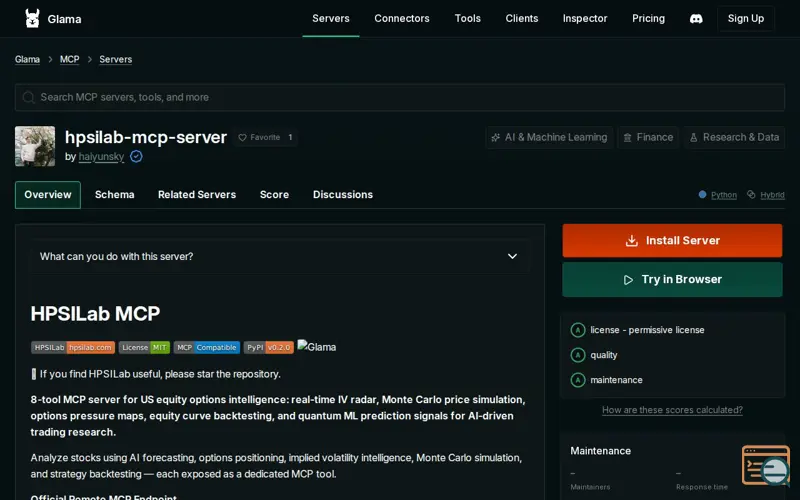Image resolution: width=800 pixels, height=500 pixels.
Task: Focus the Search MCP servers input field
Action: 400,97
